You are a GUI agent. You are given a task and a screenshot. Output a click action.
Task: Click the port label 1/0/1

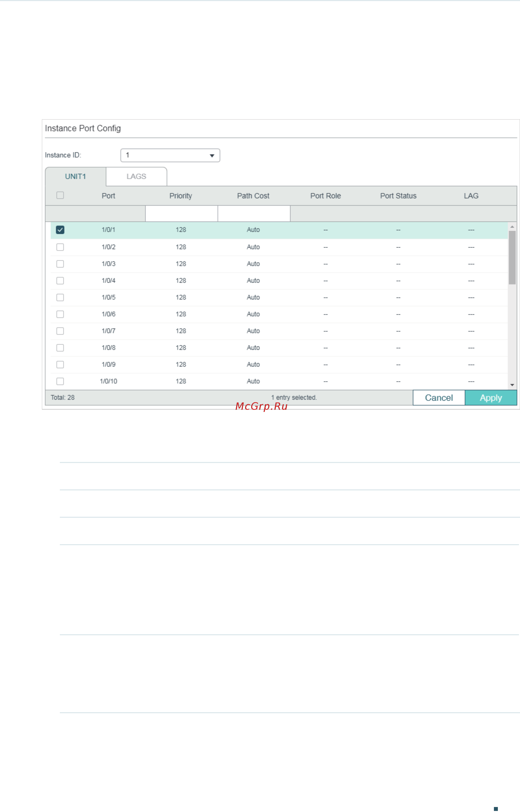point(108,230)
